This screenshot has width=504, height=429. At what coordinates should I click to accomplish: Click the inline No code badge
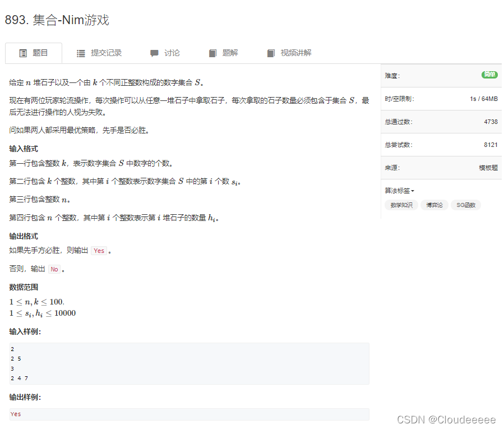click(54, 269)
